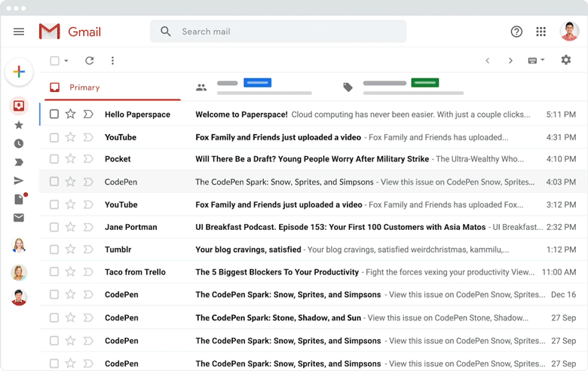
Task: Mark Hello Paperspace email as important
Action: (x=88, y=114)
